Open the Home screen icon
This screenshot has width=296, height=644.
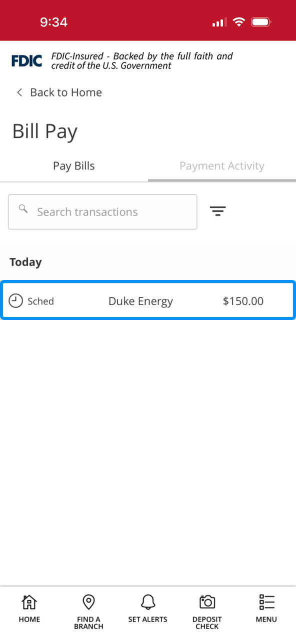[29, 602]
